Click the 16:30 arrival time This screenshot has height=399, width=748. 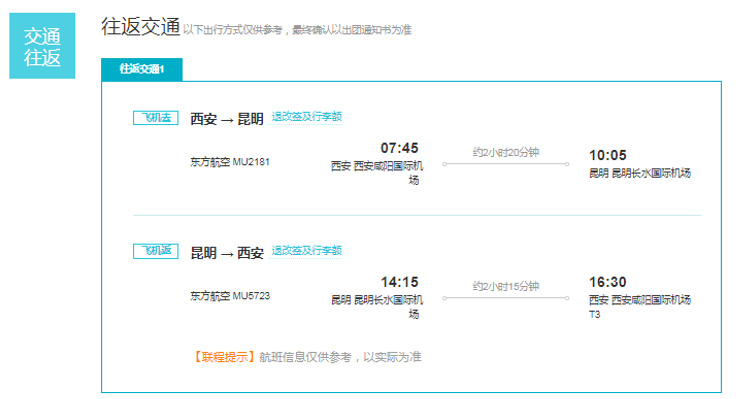(x=608, y=282)
